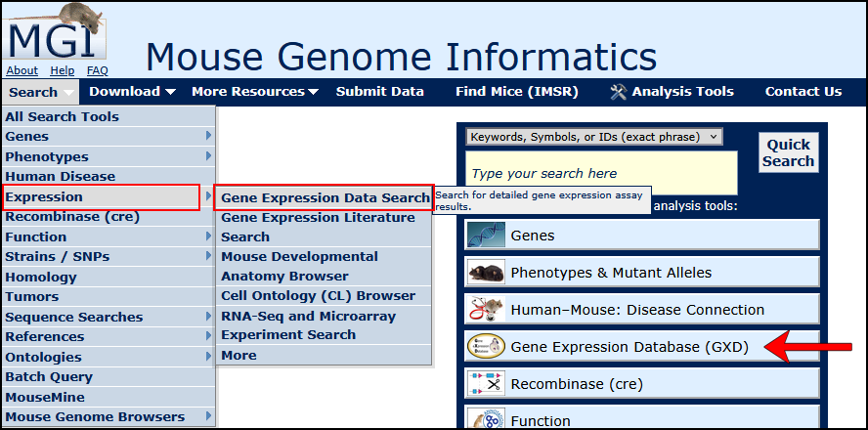Type in the quick search field

(x=600, y=174)
